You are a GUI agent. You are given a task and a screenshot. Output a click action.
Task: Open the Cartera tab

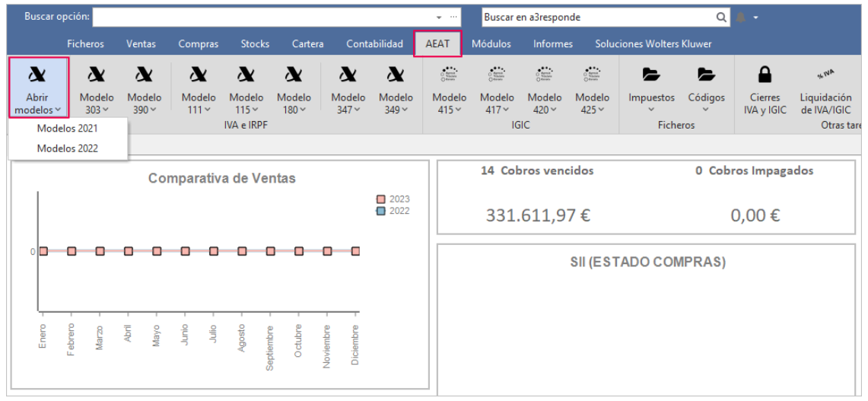pos(308,44)
